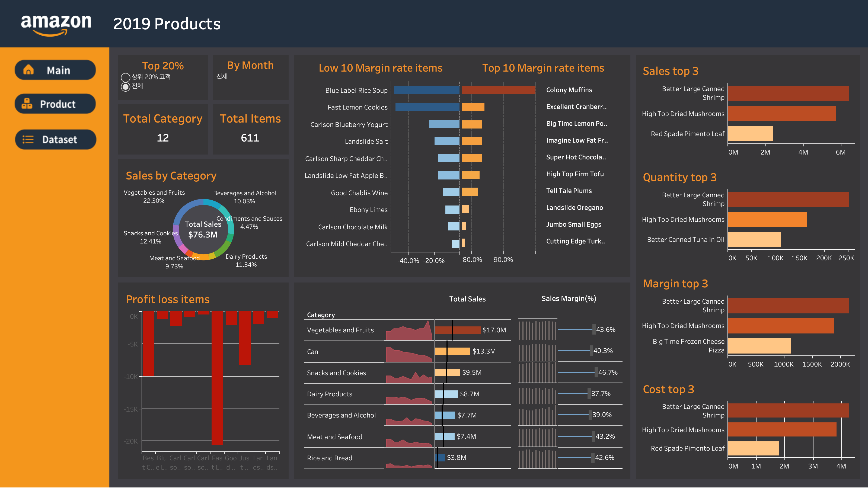The image size is (868, 488).
Task: Click the home icon on Main button
Action: pyautogui.click(x=28, y=70)
